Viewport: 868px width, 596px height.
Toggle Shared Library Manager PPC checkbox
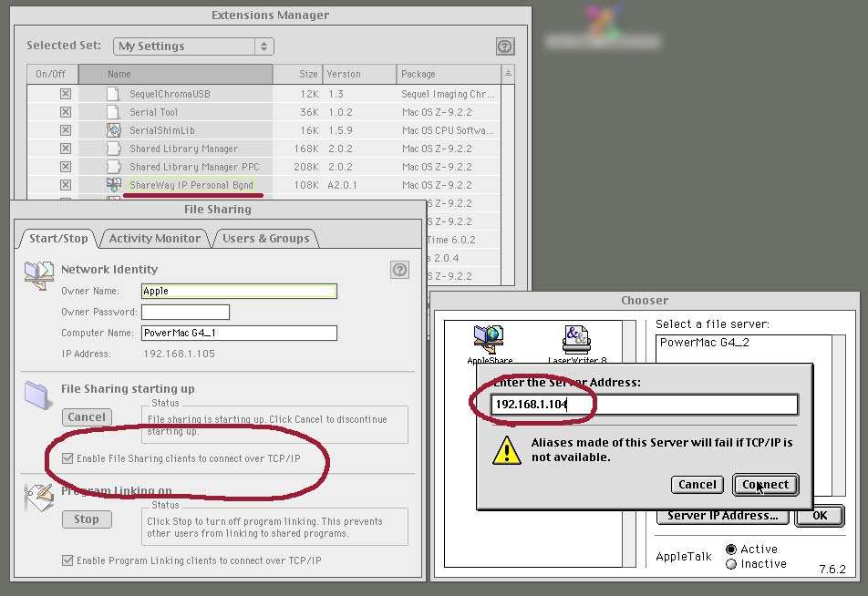[x=66, y=167]
